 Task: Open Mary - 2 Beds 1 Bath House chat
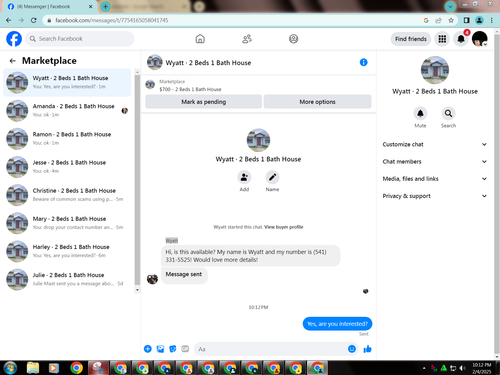point(67,223)
